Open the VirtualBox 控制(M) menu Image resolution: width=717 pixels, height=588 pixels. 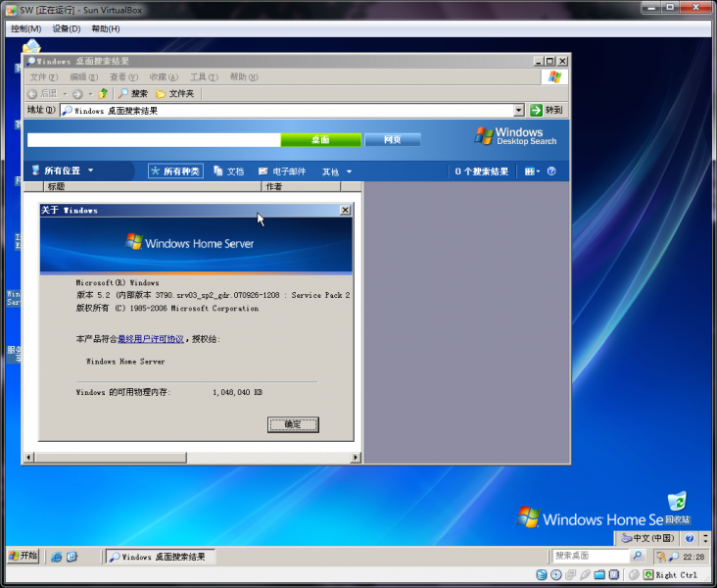pyautogui.click(x=26, y=28)
